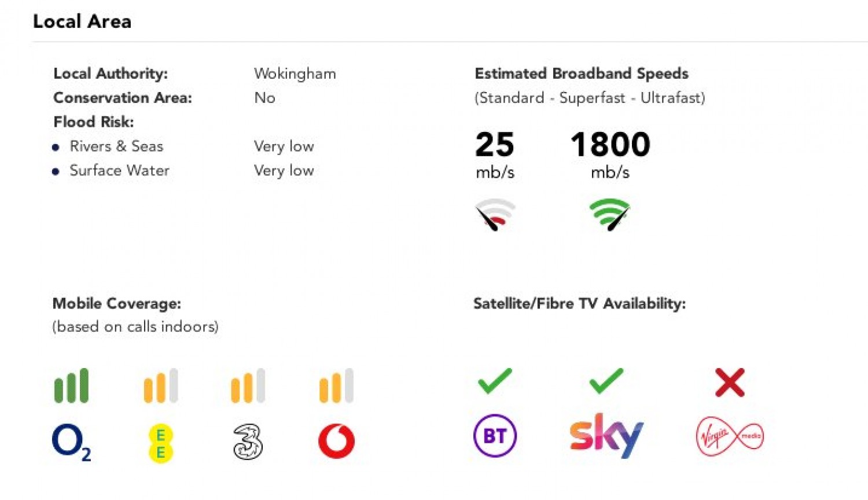868x500 pixels.
Task: Click the Wokingham local authority text
Action: click(x=295, y=74)
